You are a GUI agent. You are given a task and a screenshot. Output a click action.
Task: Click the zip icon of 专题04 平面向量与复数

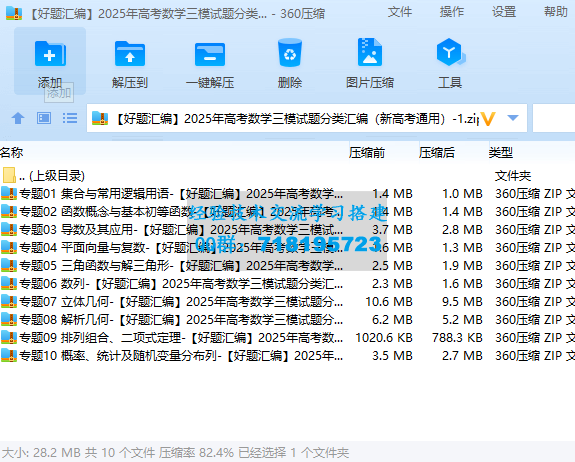9,247
